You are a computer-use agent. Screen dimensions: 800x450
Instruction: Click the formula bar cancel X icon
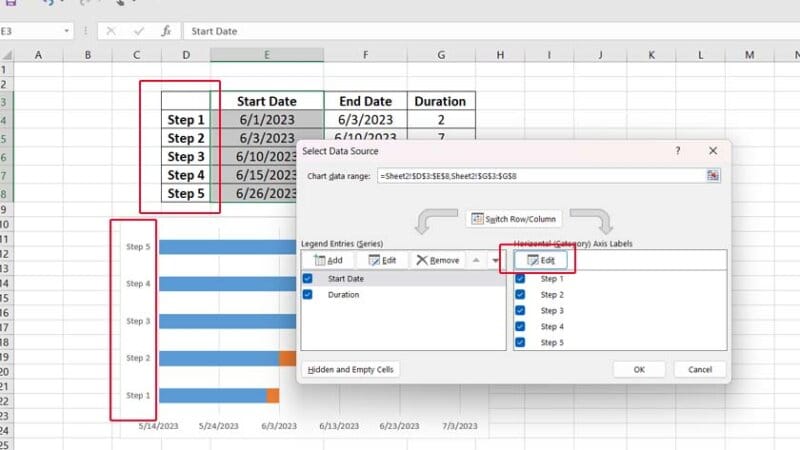coord(111,31)
